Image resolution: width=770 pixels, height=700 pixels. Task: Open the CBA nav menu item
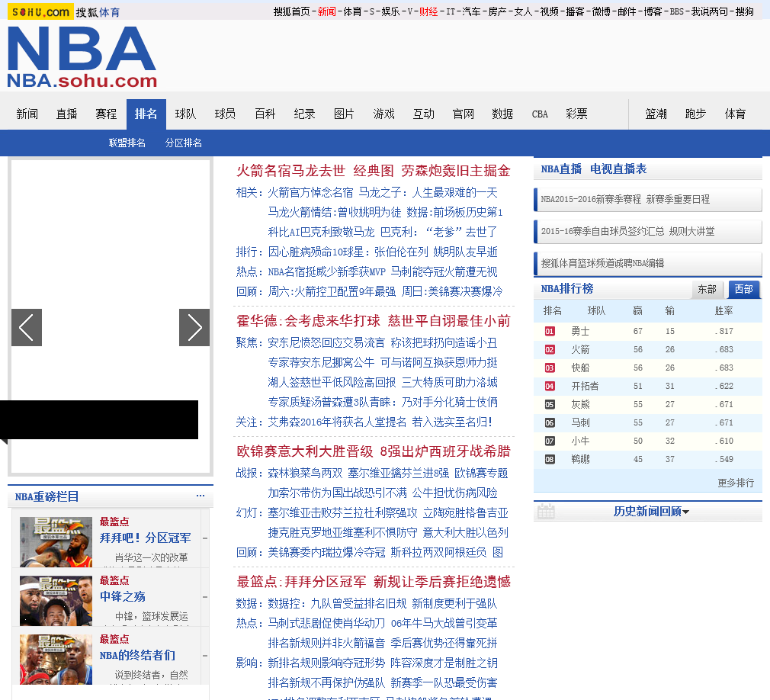pos(540,114)
